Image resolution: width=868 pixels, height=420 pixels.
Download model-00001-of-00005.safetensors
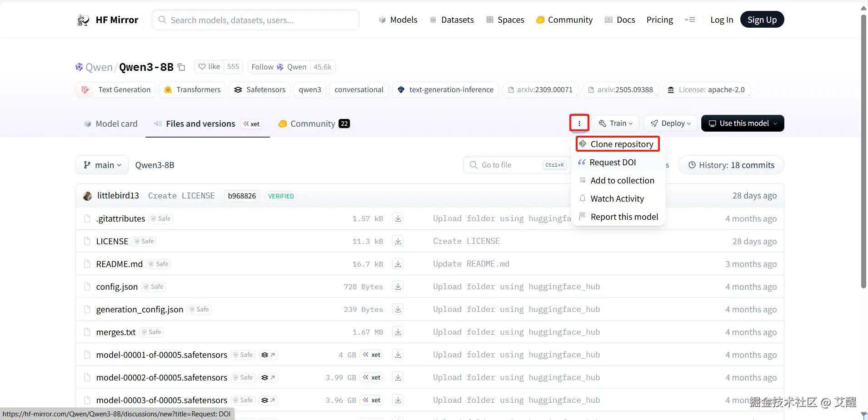(x=398, y=355)
